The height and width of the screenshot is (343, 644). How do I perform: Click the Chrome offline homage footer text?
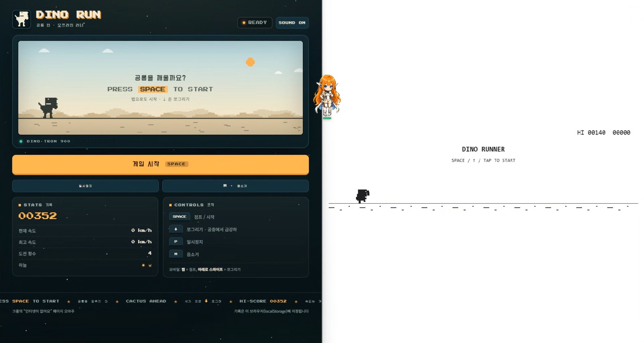click(x=43, y=311)
